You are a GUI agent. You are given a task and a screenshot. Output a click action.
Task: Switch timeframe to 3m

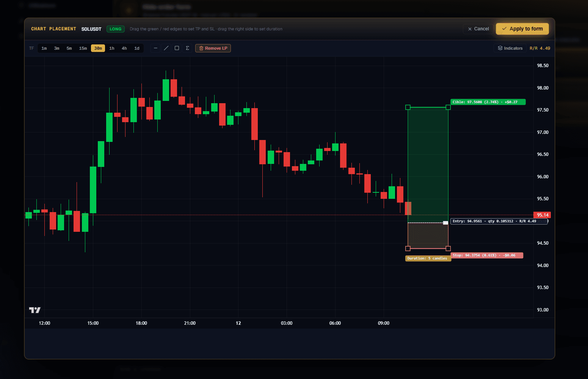coord(57,48)
